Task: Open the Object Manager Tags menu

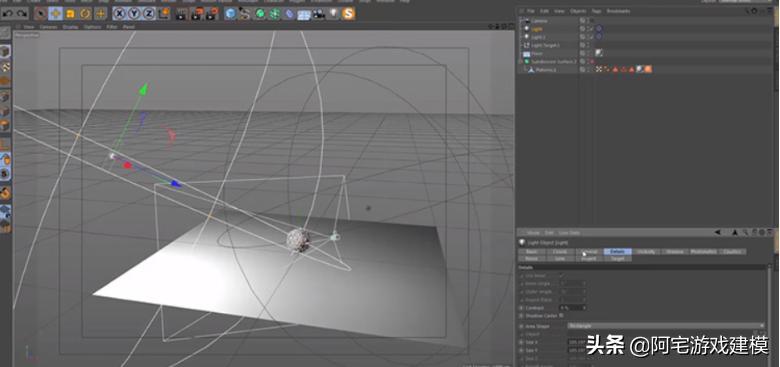Action: (596, 11)
